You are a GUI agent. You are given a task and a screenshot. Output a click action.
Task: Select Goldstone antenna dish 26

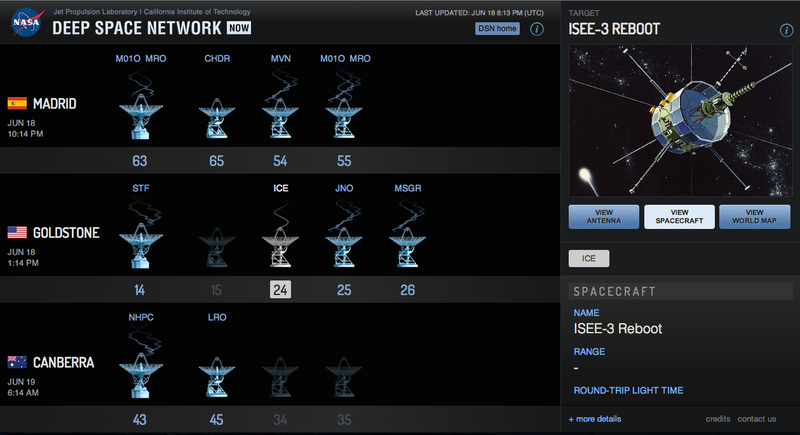click(x=407, y=247)
